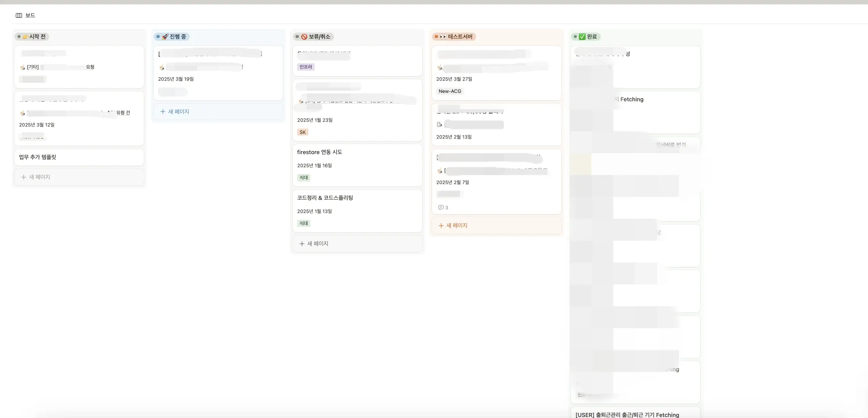This screenshot has height=418, width=868.
Task: Open the 보드 view tab
Action: pos(30,15)
